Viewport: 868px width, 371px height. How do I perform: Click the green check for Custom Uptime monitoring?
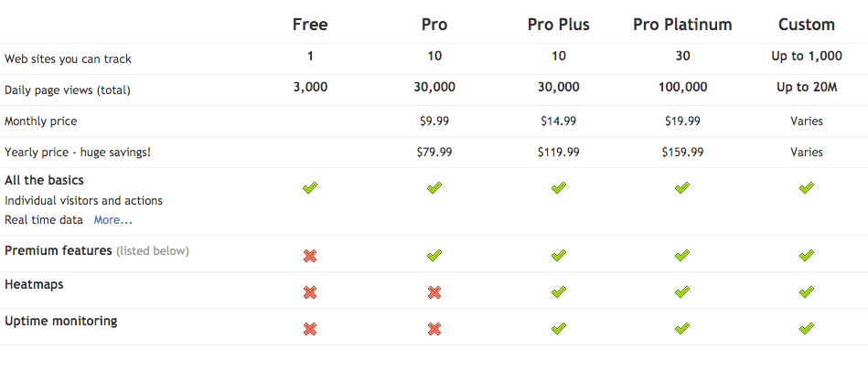coord(806,329)
